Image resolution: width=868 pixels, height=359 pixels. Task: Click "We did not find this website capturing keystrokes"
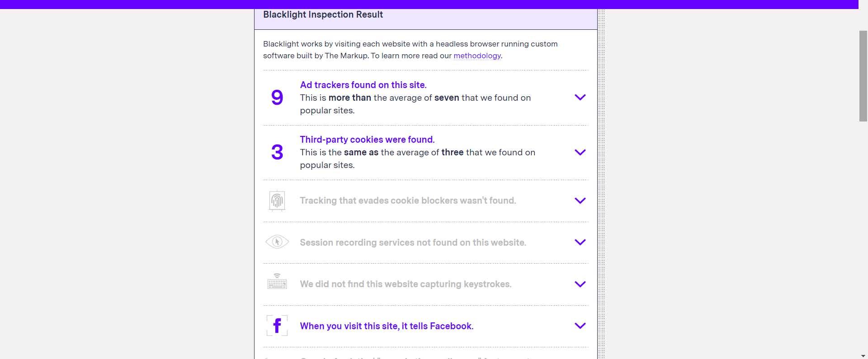coord(406,284)
